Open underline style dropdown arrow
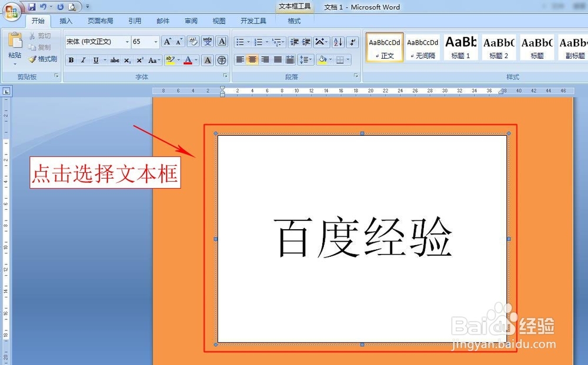Screen dimensions: 588x365 pos(105,60)
